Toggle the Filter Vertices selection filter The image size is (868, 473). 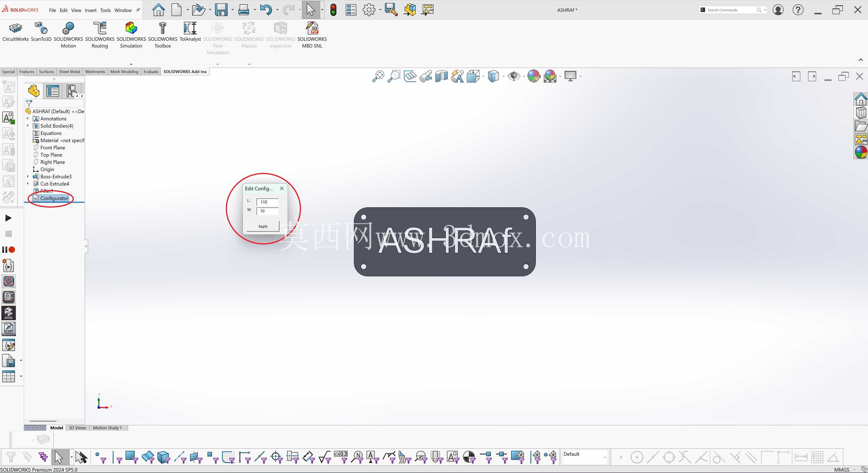coord(100,457)
